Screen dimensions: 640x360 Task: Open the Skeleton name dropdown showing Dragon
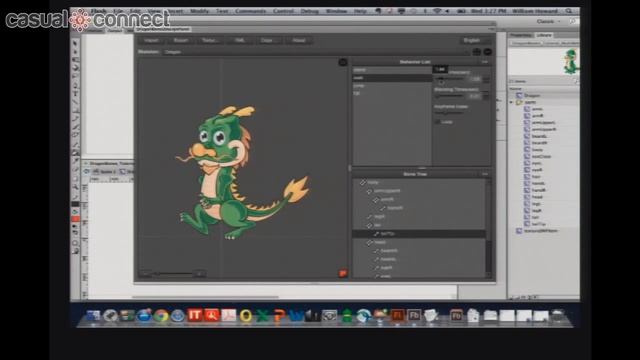[x=316, y=52]
